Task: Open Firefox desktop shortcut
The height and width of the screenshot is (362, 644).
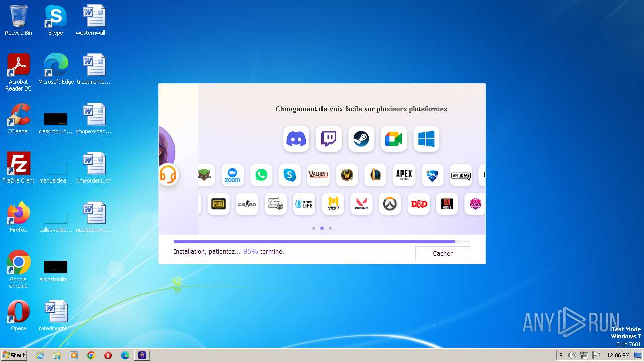Action: coord(18,217)
